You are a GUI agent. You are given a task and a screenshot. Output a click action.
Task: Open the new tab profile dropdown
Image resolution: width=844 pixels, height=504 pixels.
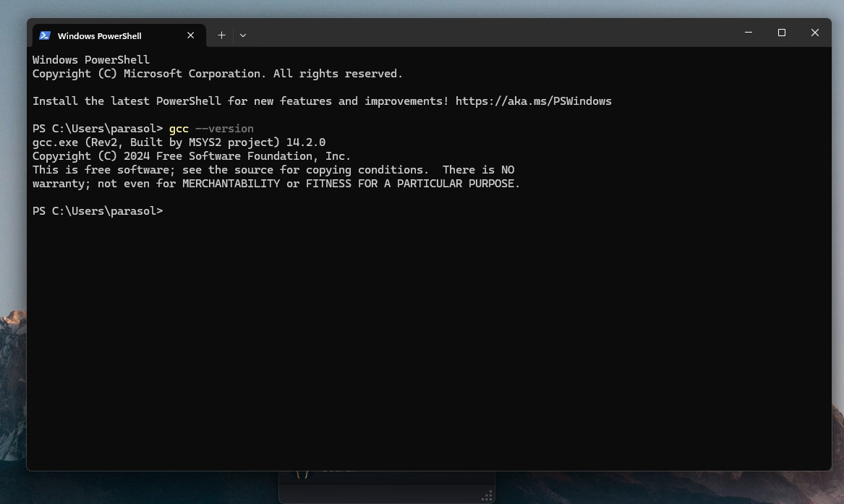click(x=243, y=35)
